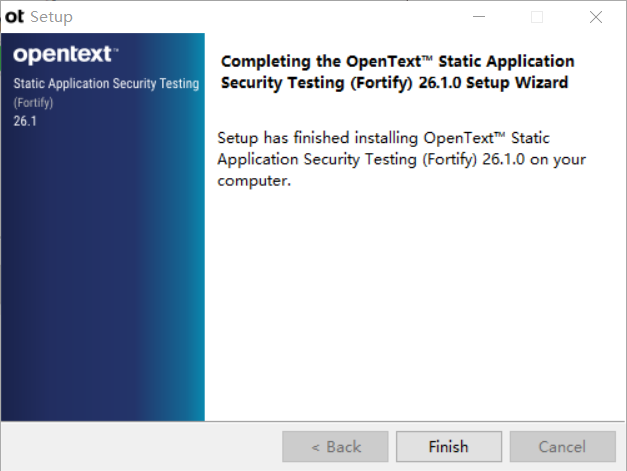This screenshot has height=471, width=627.
Task: Click the disabled maximize button
Action: pyautogui.click(x=537, y=17)
